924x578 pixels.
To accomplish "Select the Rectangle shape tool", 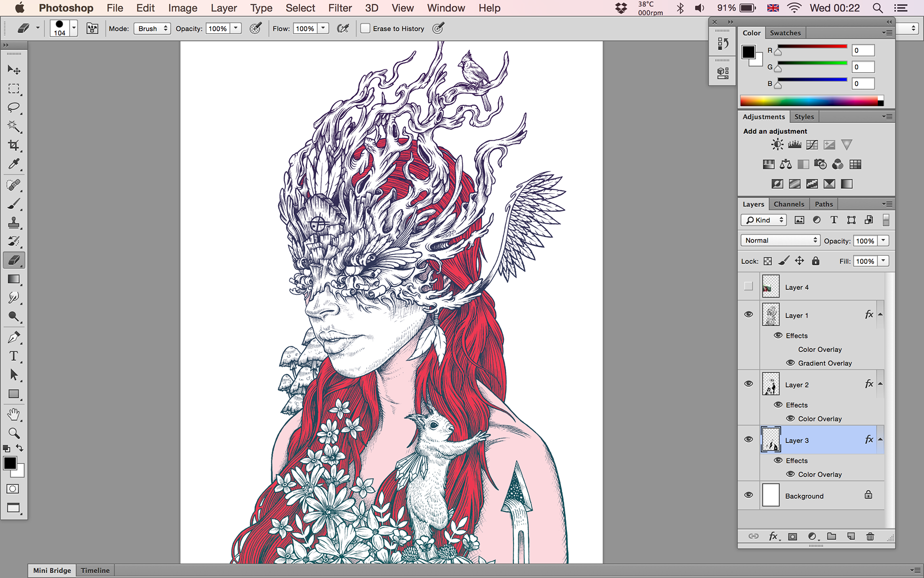I will (x=13, y=394).
